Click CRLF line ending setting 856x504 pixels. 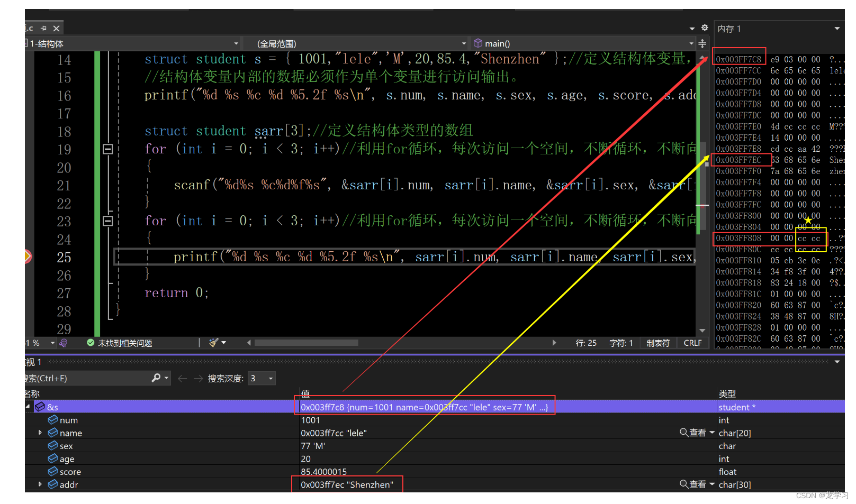point(692,343)
